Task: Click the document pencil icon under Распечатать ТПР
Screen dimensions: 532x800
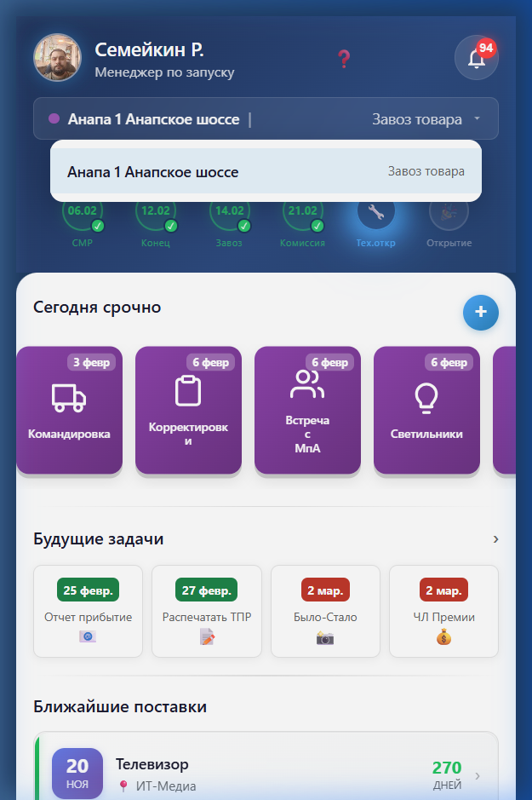Action: click(207, 637)
